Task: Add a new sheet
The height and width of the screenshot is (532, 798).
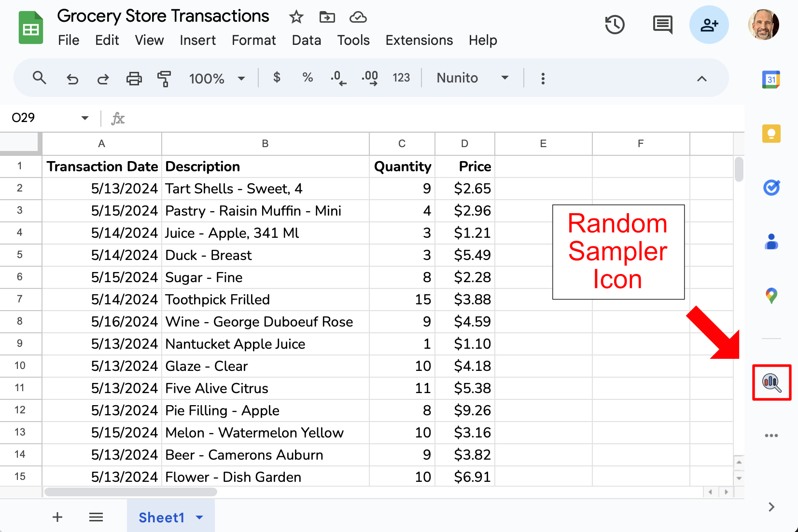Action: click(57, 517)
